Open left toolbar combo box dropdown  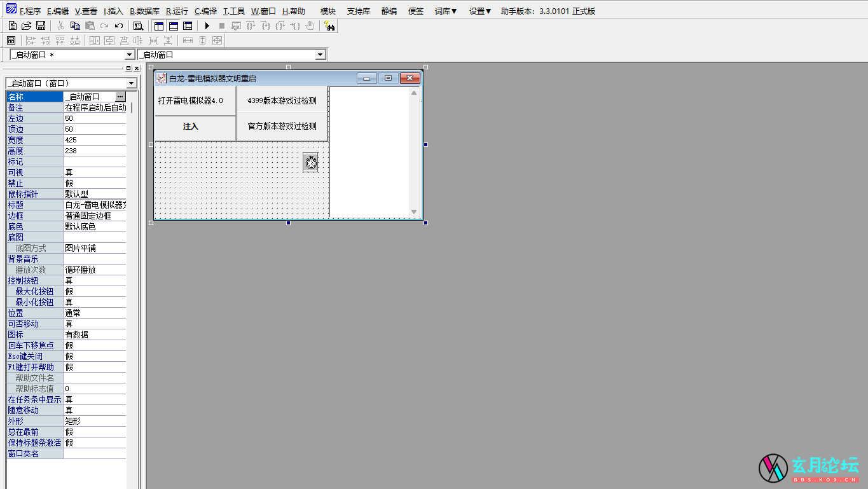[130, 55]
